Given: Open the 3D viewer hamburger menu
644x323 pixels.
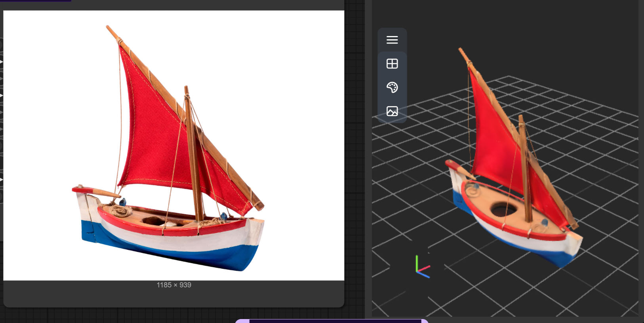Looking at the screenshot, I should point(392,40).
